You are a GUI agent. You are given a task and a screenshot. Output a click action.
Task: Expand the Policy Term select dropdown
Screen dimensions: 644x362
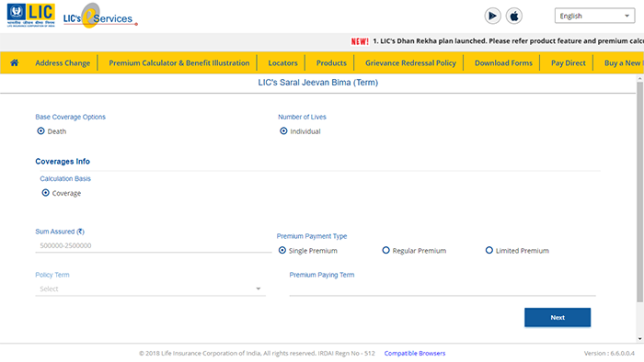tap(150, 288)
